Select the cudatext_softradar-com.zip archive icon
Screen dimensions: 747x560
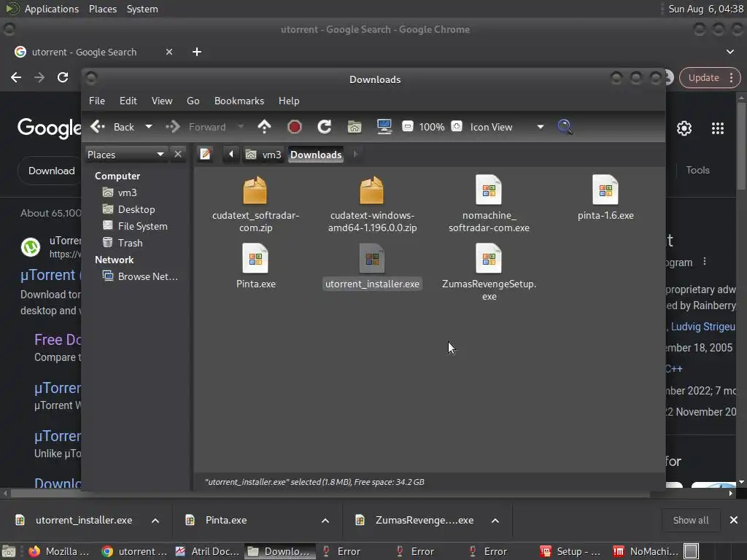tap(255, 190)
